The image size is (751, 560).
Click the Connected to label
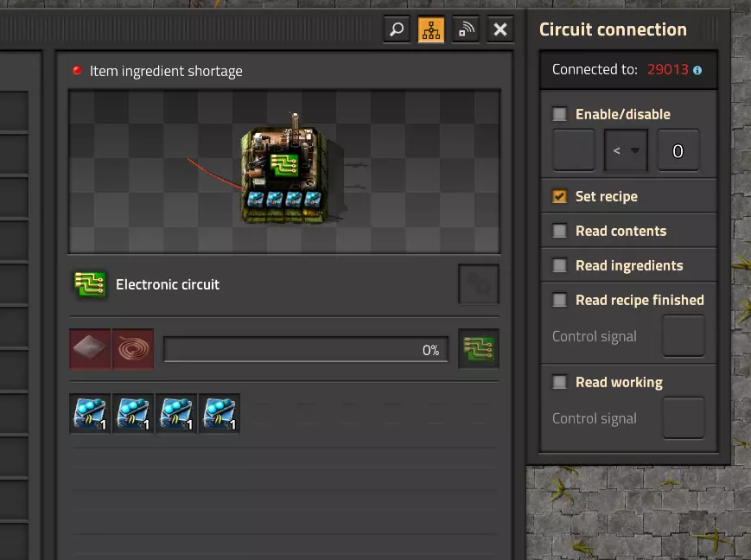coord(595,69)
